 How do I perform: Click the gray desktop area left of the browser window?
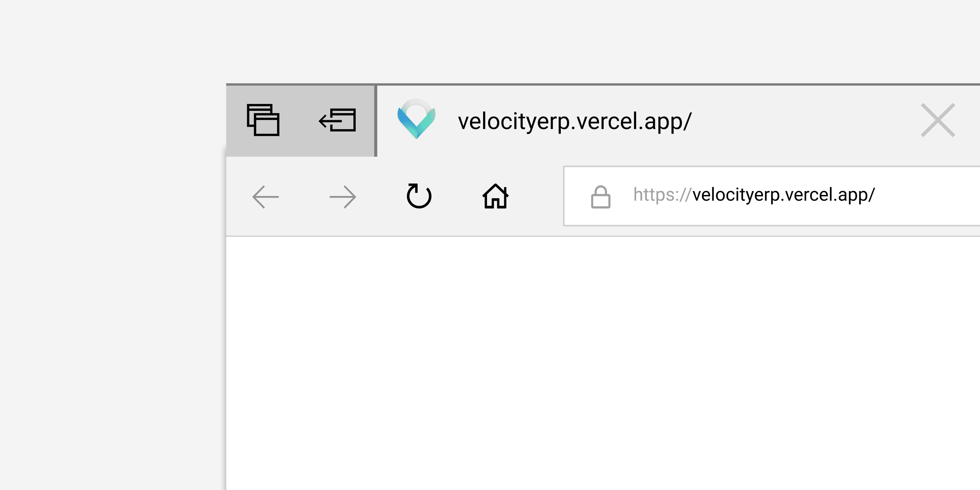(x=110, y=266)
